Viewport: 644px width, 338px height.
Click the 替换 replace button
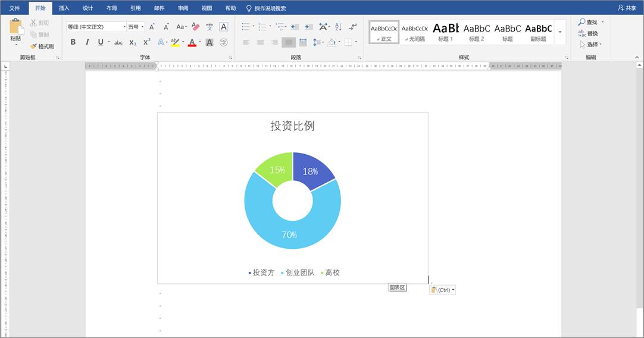click(x=588, y=33)
